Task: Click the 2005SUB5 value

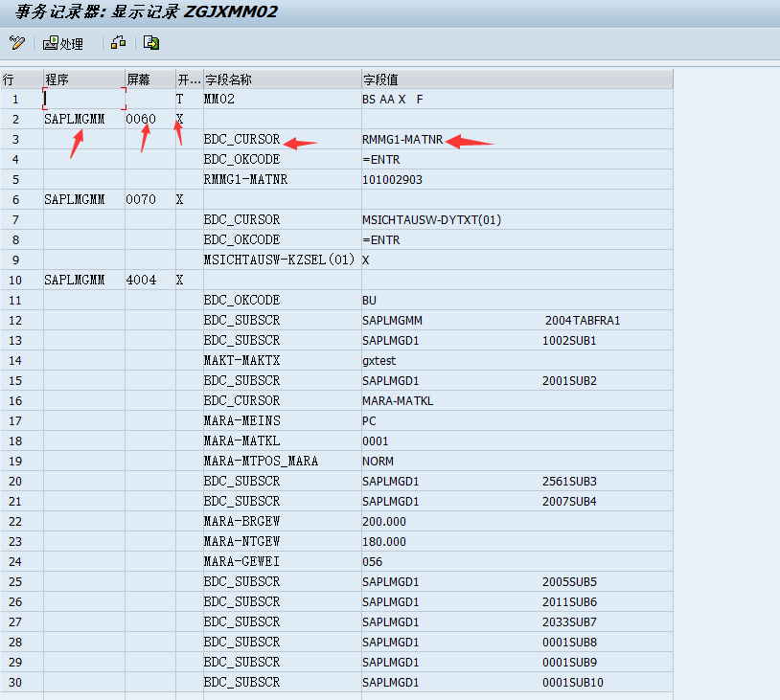Action: tap(569, 582)
